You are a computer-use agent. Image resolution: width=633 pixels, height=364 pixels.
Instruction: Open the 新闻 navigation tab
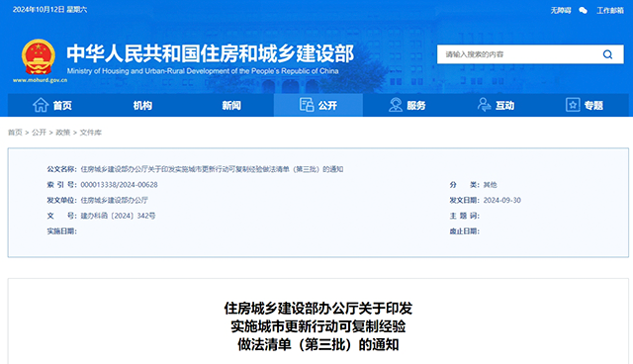point(231,105)
